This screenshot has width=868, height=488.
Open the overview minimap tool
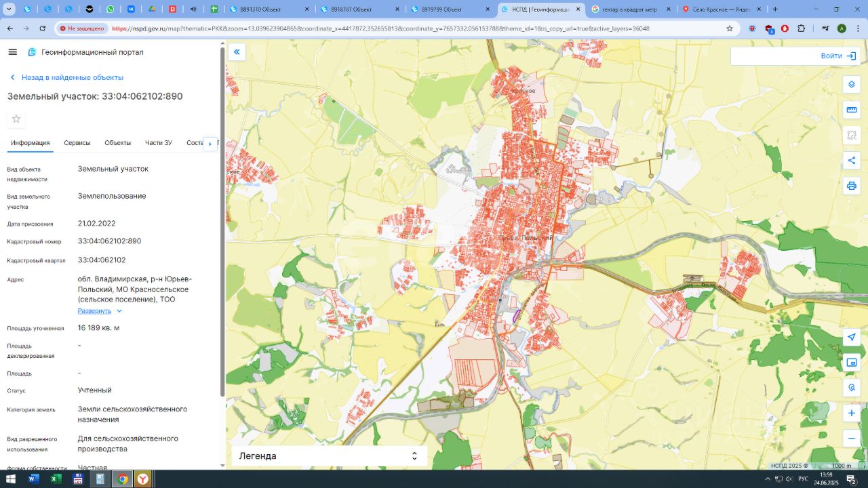coord(852,363)
